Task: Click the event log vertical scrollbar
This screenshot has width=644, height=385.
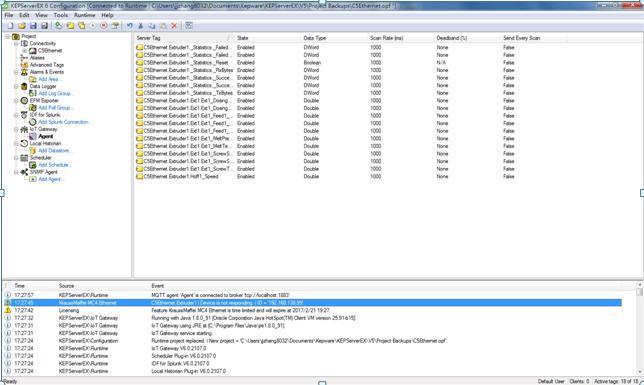Action: [639, 328]
